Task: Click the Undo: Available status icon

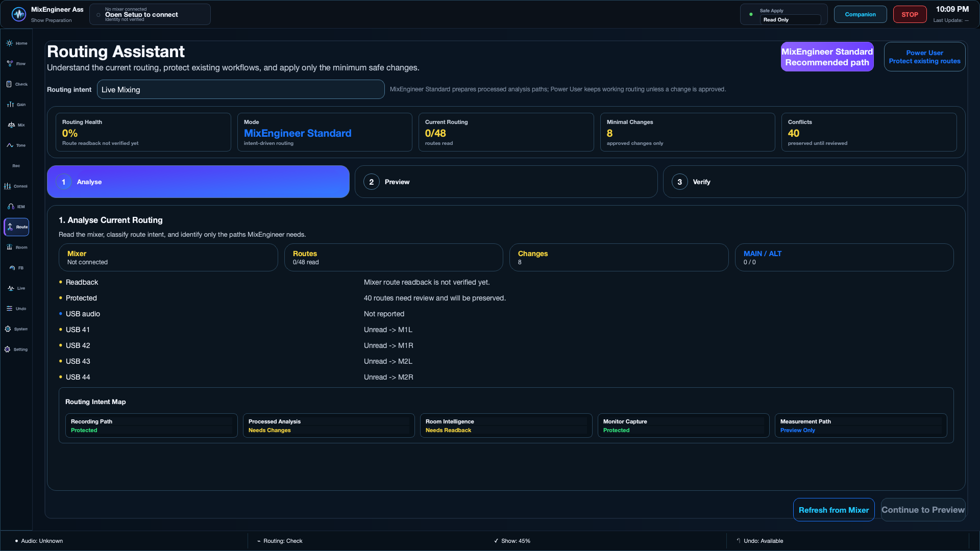Action: [x=739, y=541]
